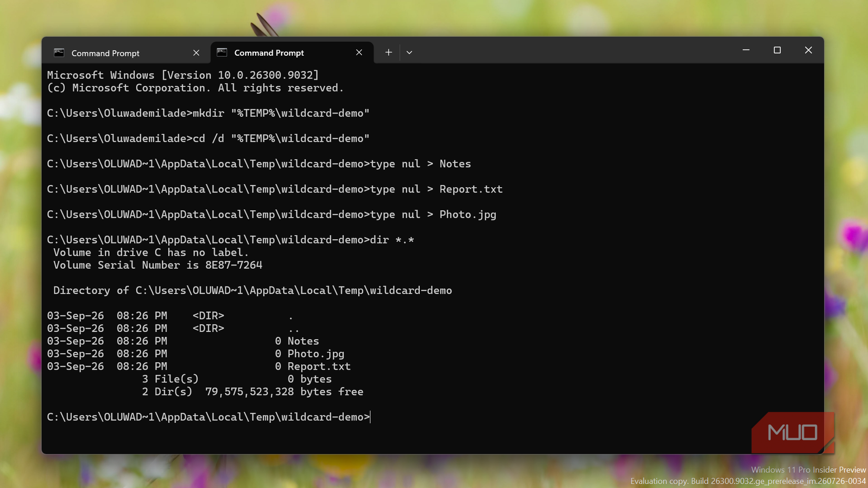
Task: Maximize the terminal window
Action: (777, 50)
